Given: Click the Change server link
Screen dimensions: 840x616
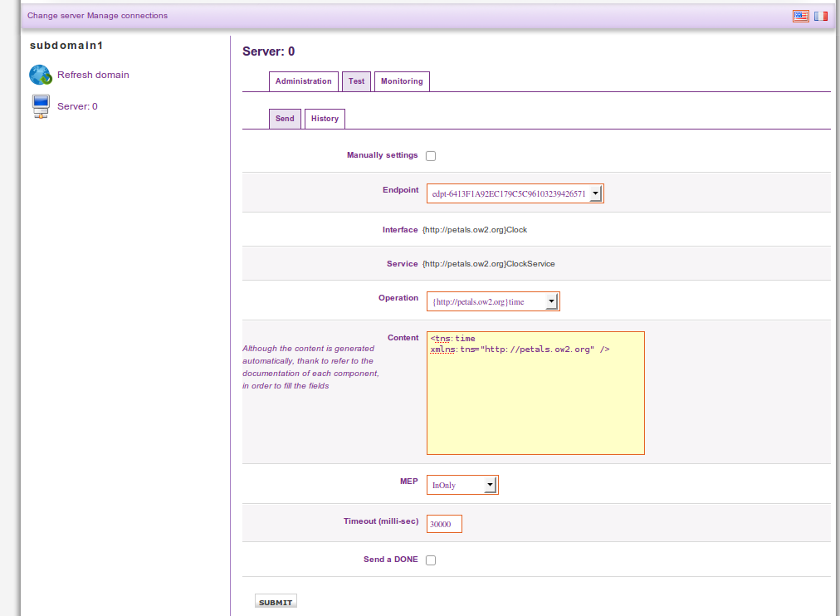Looking at the screenshot, I should [x=56, y=16].
